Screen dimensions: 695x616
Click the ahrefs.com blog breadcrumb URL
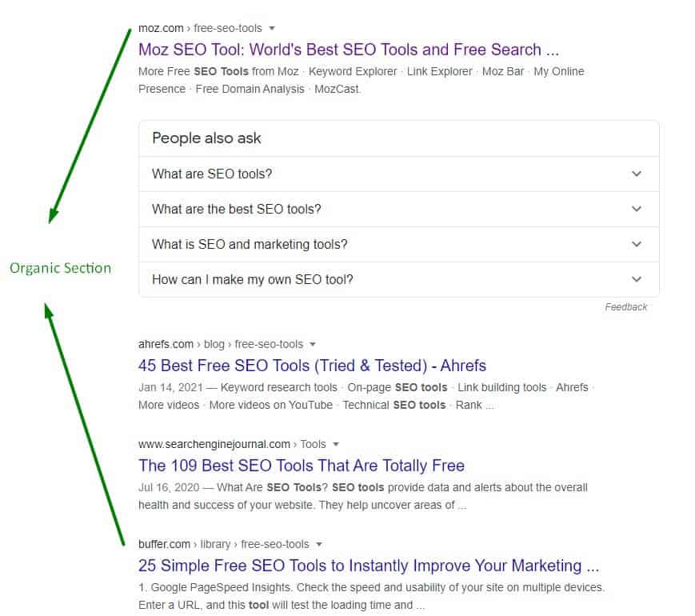[x=221, y=345]
